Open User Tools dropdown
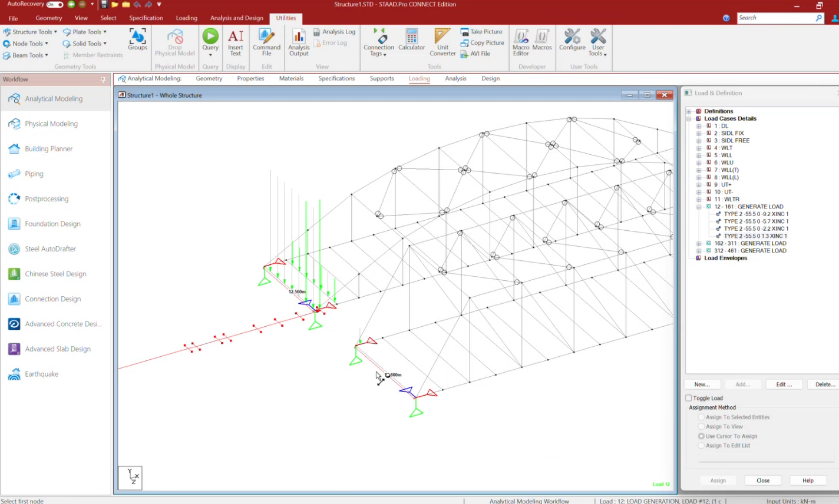Image resolution: width=839 pixels, height=504 pixels. pos(597,42)
